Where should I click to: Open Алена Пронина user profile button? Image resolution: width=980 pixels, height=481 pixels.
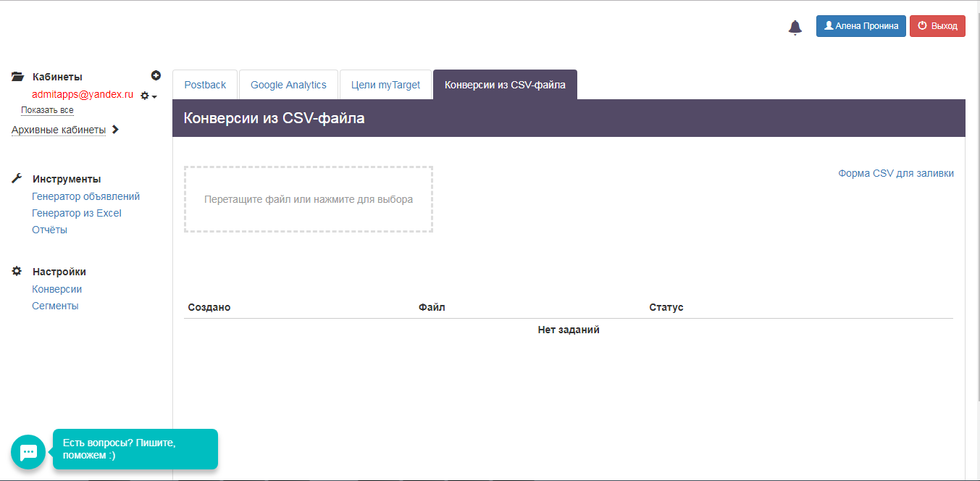[x=860, y=26]
